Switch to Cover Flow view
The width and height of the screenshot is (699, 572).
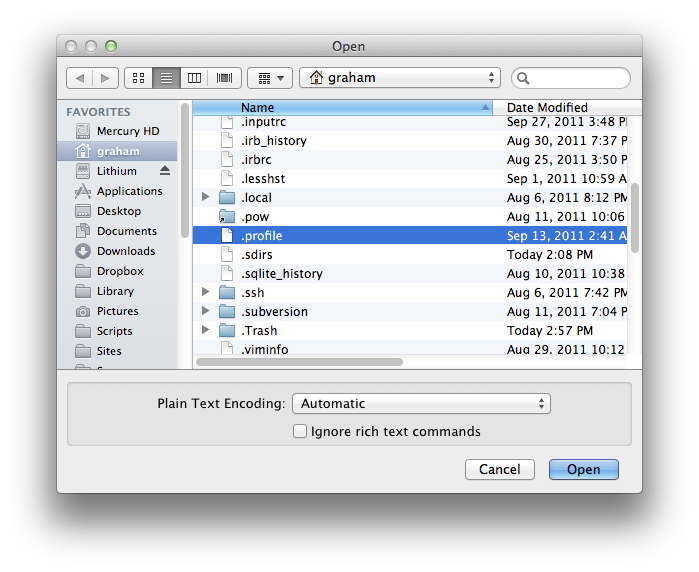point(223,78)
